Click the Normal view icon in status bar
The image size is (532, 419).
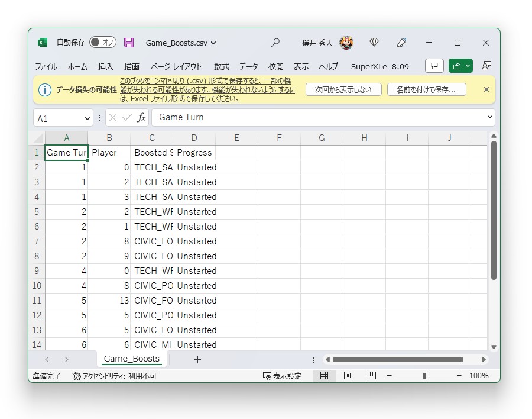pos(325,376)
